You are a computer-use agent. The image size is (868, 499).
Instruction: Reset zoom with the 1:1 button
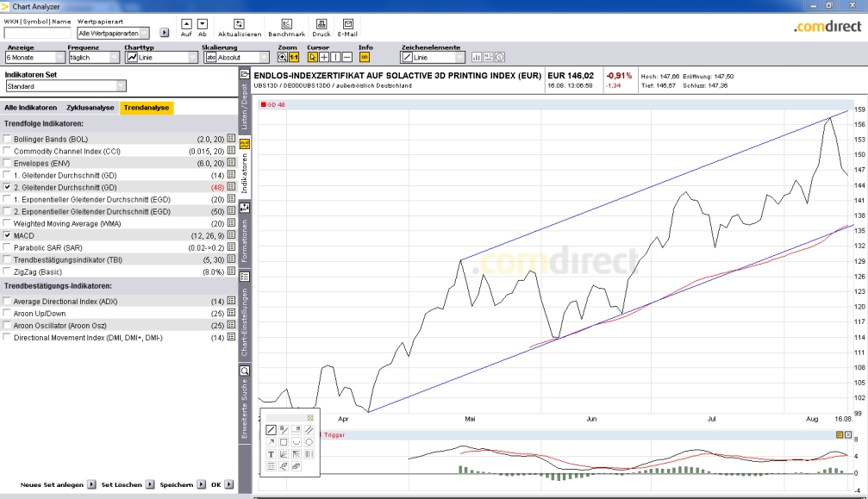coord(293,57)
